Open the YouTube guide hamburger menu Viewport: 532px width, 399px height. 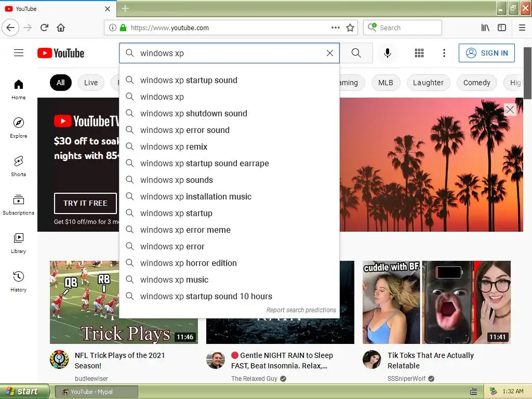click(19, 53)
